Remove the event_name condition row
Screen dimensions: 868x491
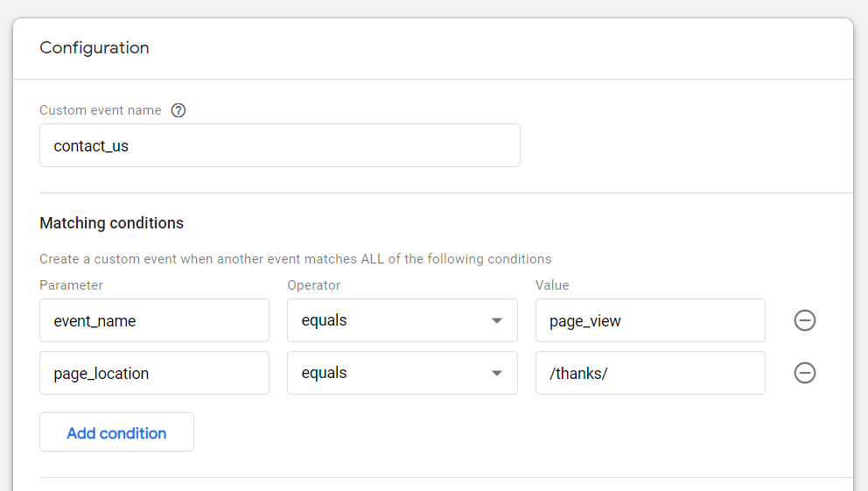tap(804, 320)
